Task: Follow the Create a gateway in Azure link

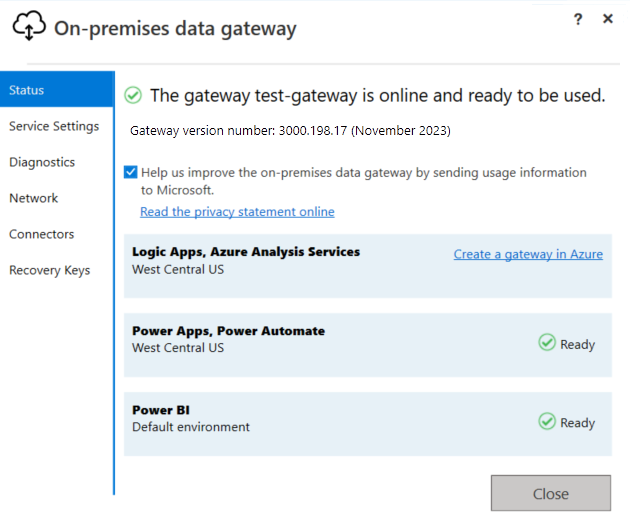Action: pyautogui.click(x=528, y=254)
